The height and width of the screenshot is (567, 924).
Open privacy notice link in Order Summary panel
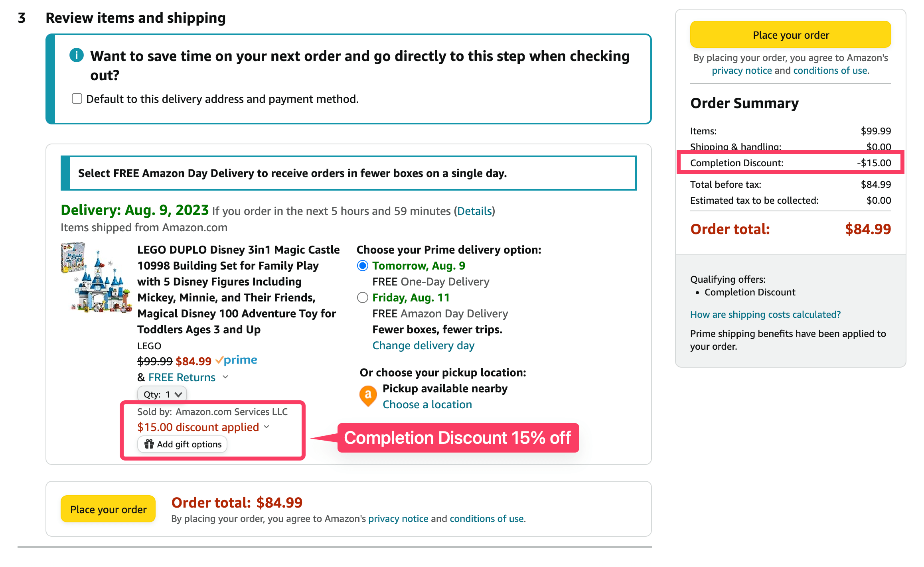pos(742,71)
